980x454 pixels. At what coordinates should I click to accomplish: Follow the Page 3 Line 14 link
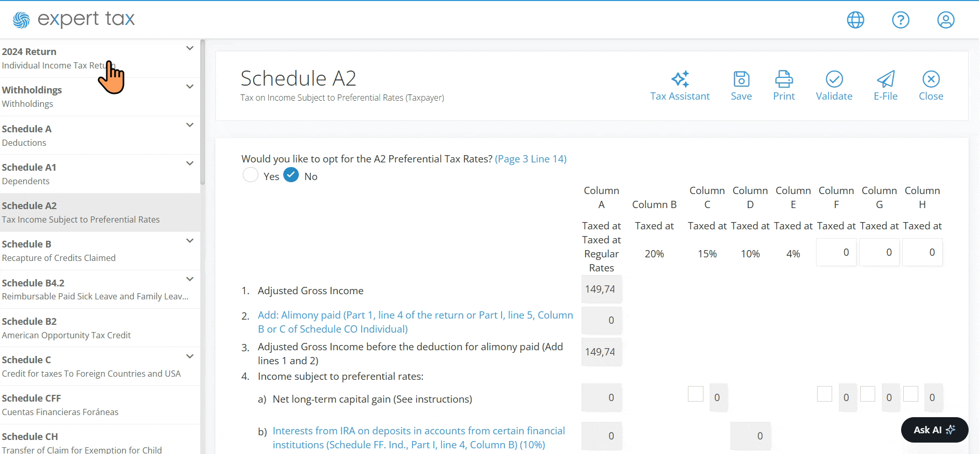coord(531,159)
